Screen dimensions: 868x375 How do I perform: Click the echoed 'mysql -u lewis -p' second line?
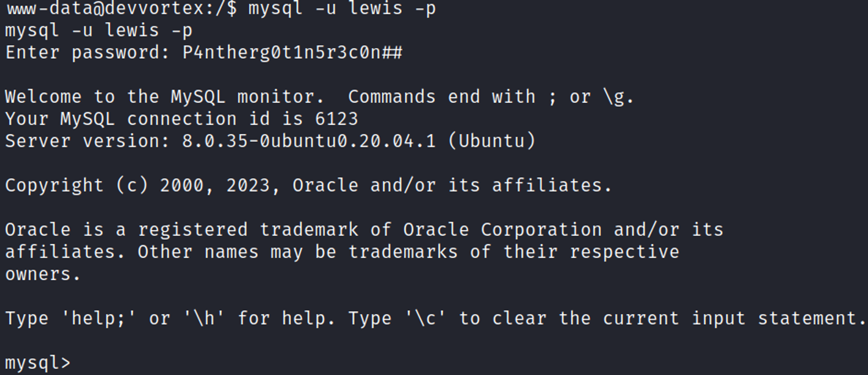coord(99,31)
